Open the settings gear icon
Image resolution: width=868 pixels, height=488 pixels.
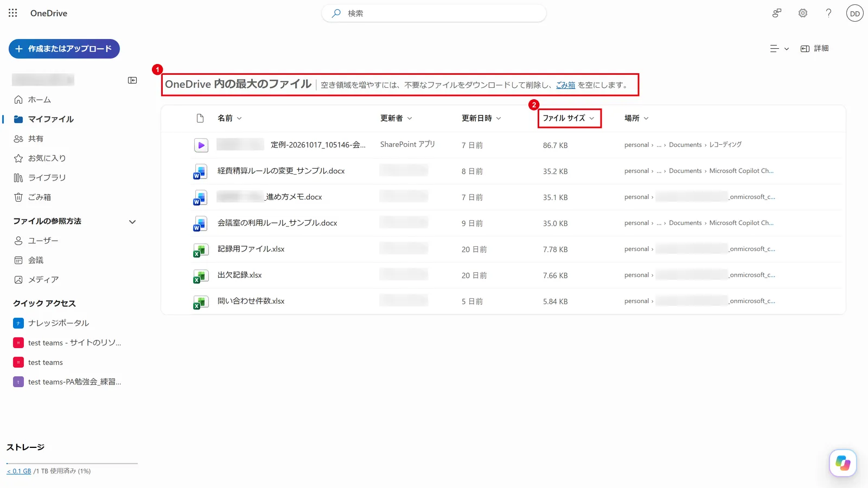(803, 13)
